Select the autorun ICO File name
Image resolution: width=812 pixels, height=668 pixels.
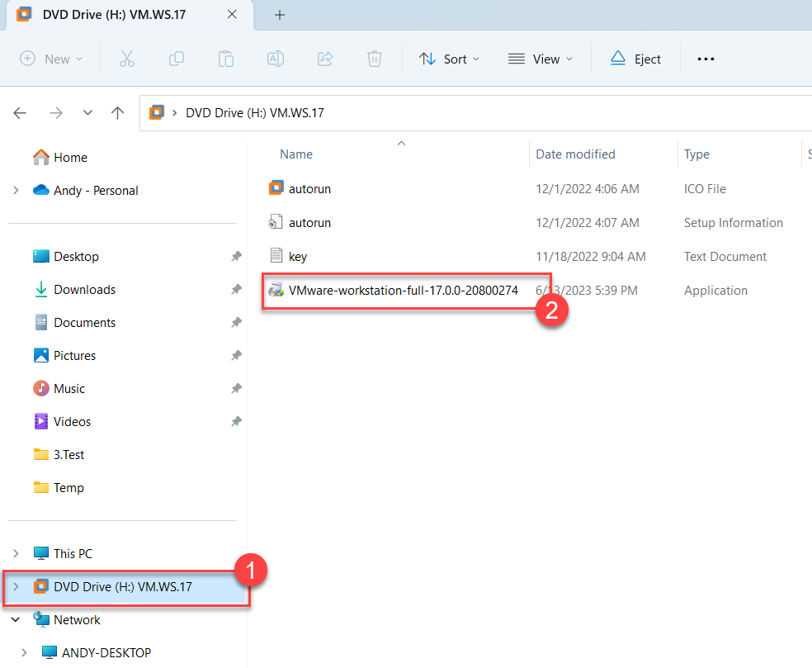309,189
